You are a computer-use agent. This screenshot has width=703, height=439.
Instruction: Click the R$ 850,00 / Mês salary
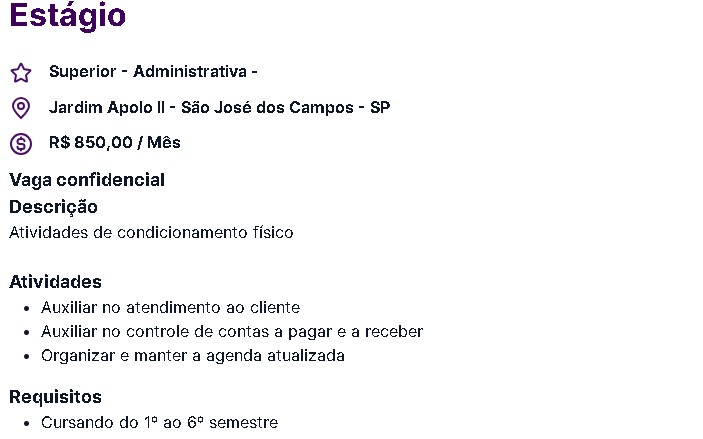[x=114, y=143]
